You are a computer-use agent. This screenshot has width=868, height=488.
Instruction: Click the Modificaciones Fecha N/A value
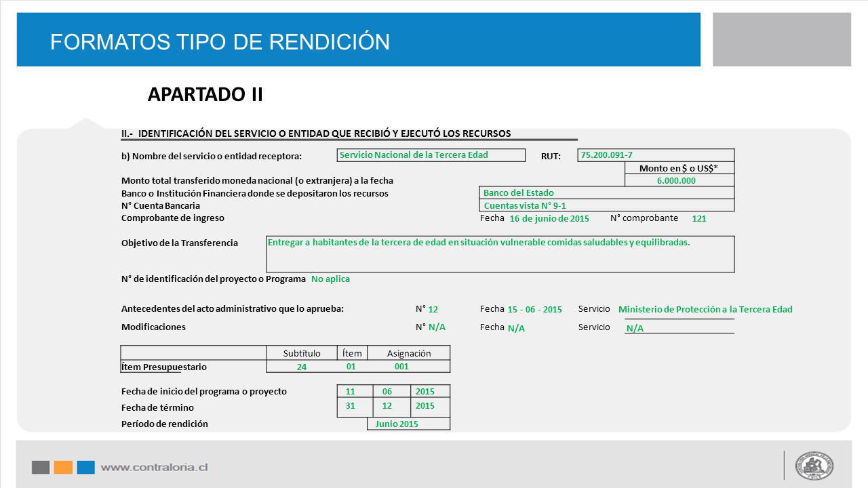point(516,328)
